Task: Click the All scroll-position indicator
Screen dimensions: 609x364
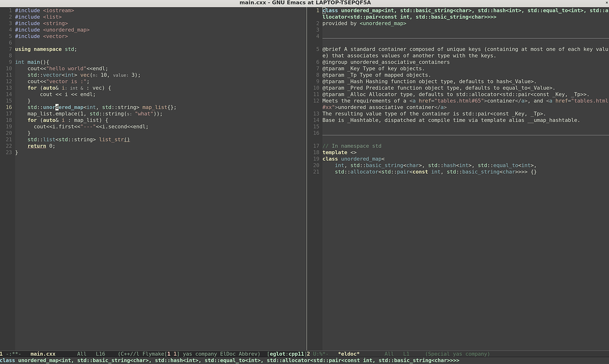Action: tap(81, 354)
